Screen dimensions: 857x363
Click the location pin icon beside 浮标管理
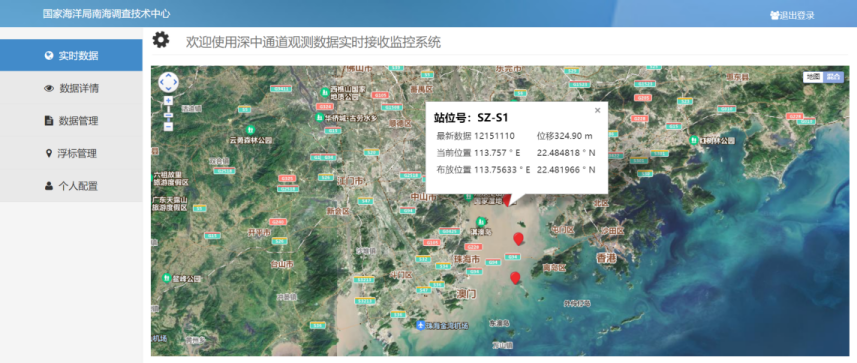[49, 154]
